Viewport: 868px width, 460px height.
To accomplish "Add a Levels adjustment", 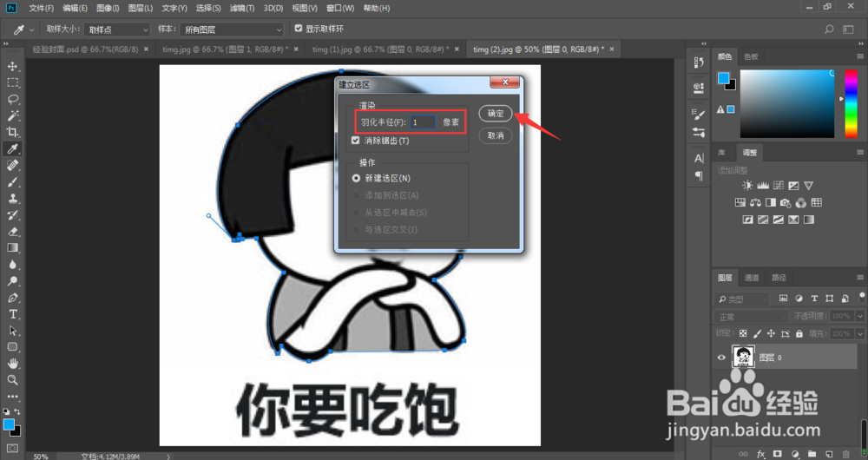I will point(763,186).
